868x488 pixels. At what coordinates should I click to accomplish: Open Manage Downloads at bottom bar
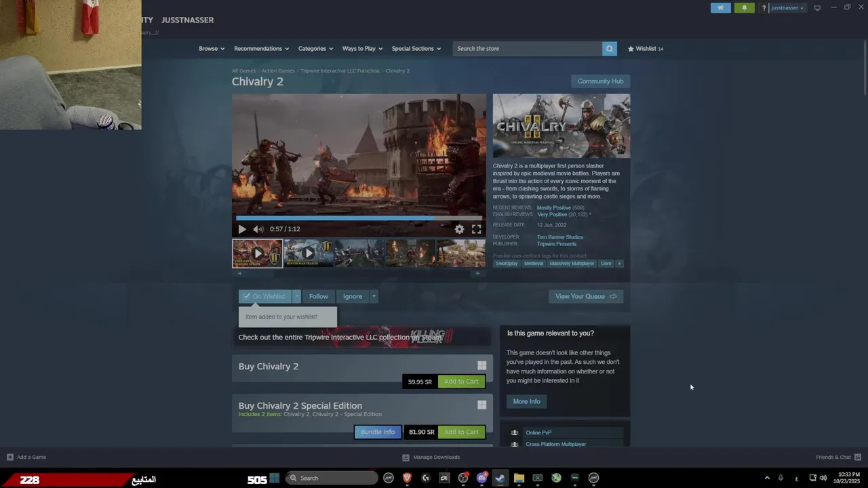[x=431, y=457]
